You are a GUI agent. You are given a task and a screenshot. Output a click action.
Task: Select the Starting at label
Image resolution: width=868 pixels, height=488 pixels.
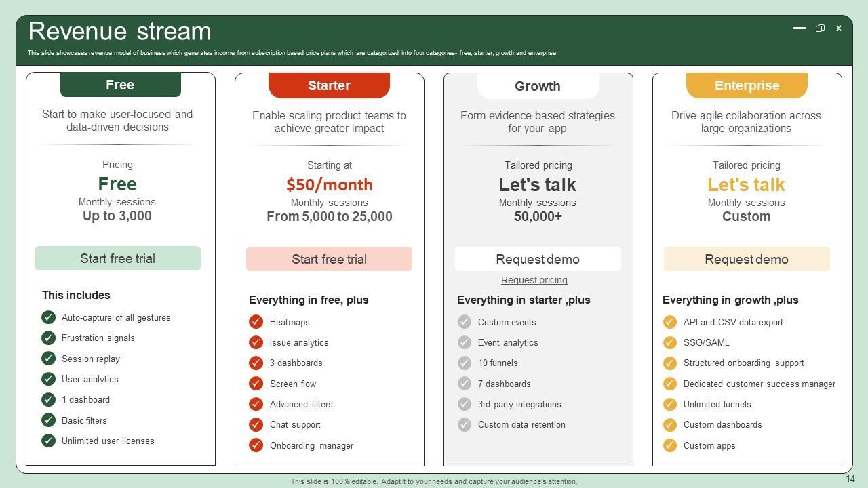click(x=330, y=165)
